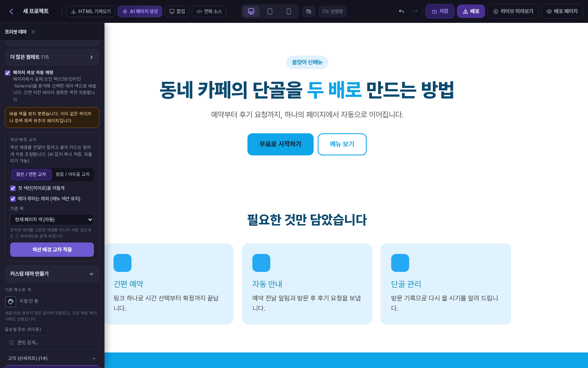This screenshot has height=368, width=588.
Task: Expand 더 많은 팔레트 115
Action: tap(52, 57)
